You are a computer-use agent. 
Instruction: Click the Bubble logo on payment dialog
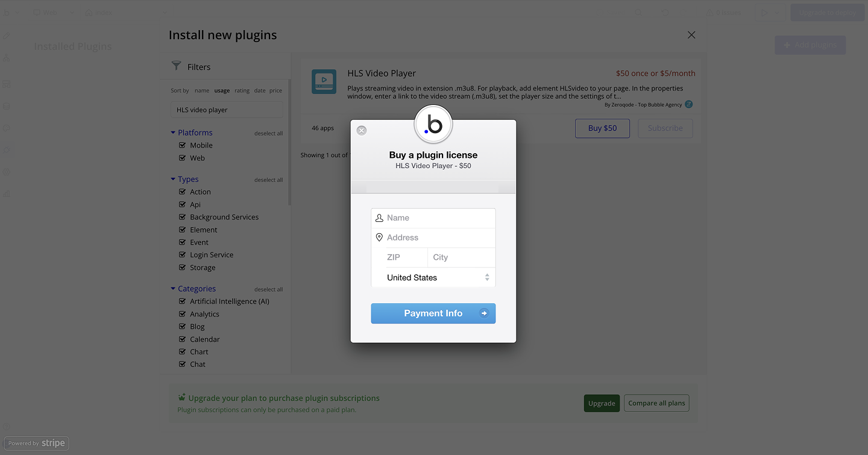coord(433,124)
